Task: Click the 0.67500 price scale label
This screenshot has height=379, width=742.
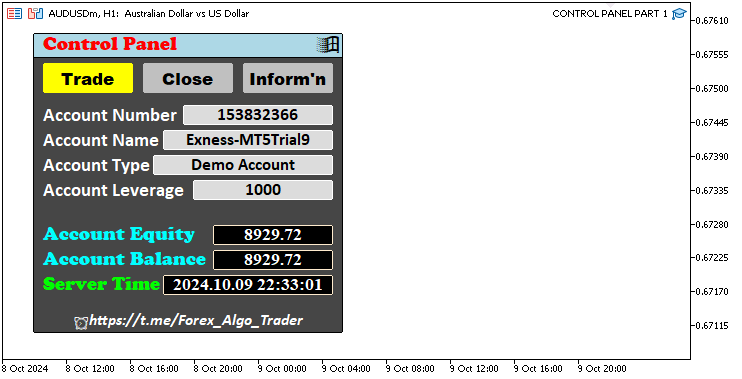Action: point(712,89)
